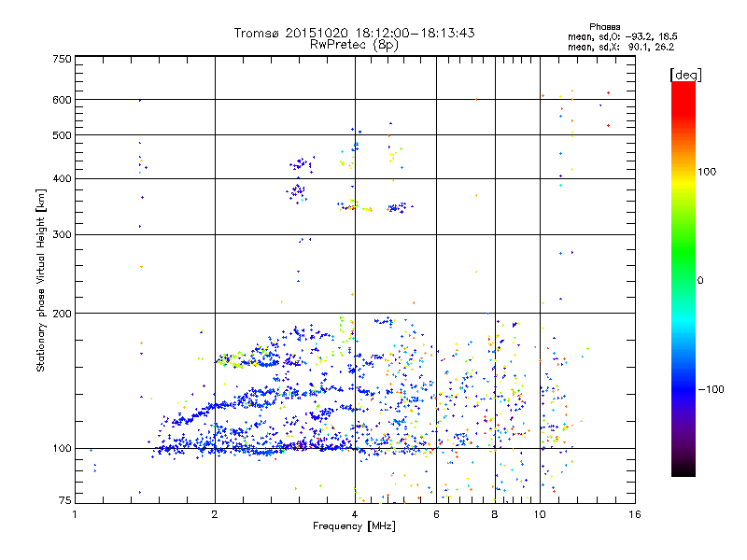Click the x-axis label '2'
The height and width of the screenshot is (560, 747).
coord(215,514)
